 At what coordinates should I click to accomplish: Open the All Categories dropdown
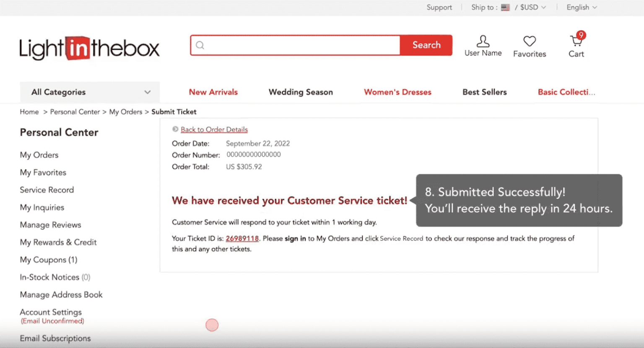pos(89,92)
